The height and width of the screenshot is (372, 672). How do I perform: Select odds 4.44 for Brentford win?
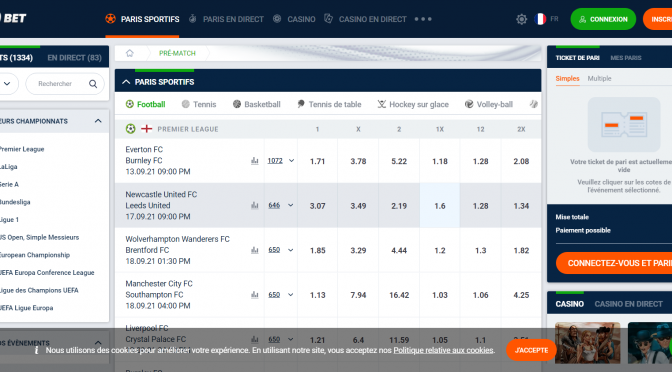click(x=399, y=250)
